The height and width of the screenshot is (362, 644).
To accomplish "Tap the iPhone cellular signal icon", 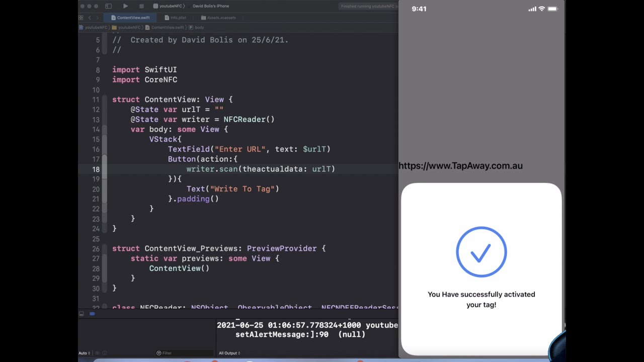I will coord(532,9).
